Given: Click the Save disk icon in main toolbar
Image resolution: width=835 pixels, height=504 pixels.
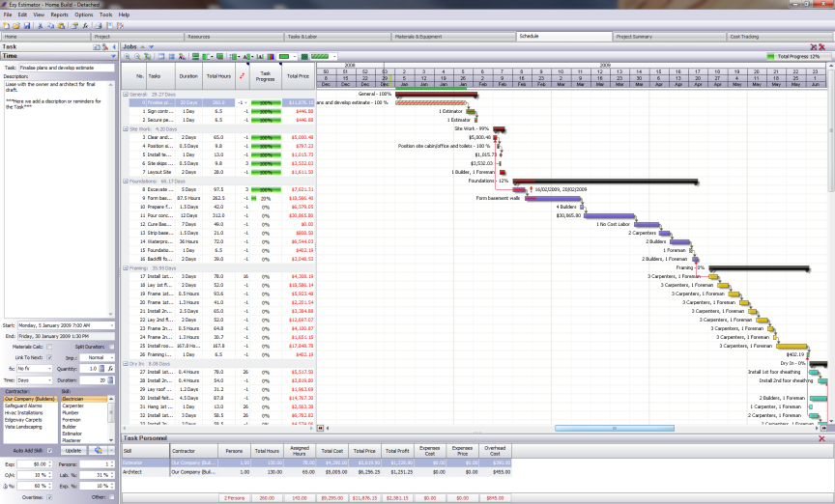Looking at the screenshot, I should (27, 25).
